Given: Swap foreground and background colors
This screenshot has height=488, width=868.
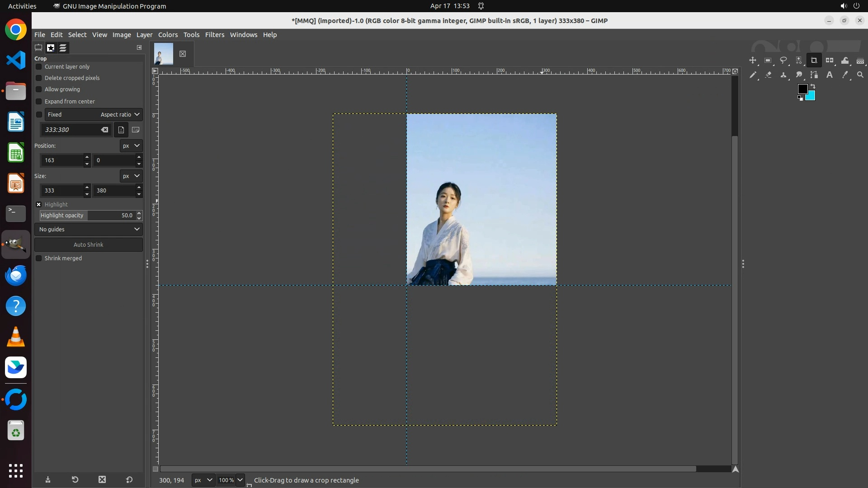Looking at the screenshot, I should [813, 86].
